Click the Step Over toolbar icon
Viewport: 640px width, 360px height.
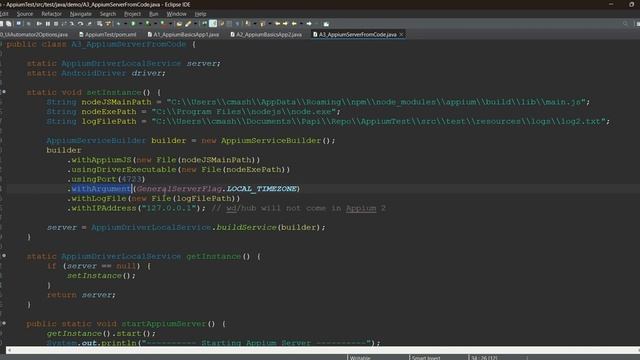pyautogui.click(x=80, y=24)
